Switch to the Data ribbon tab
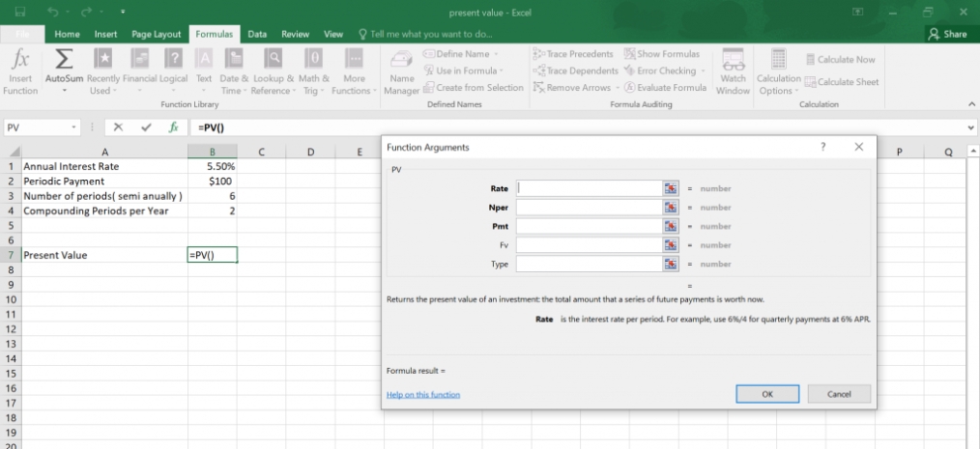 [x=257, y=35]
